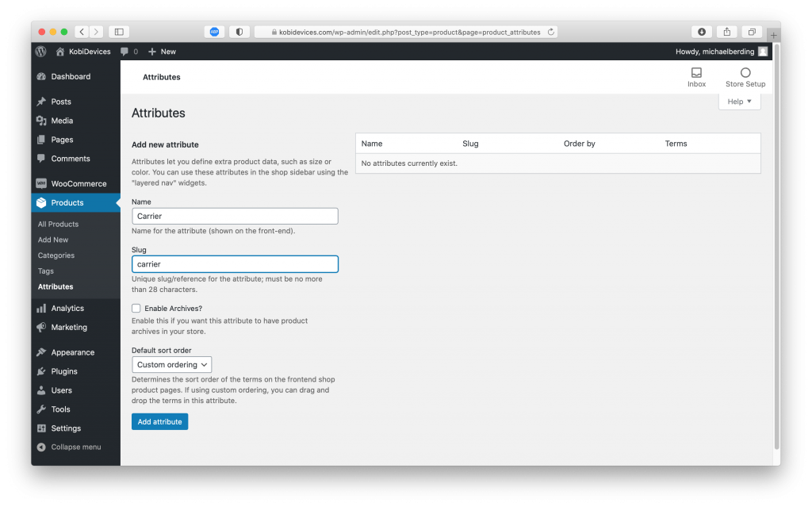Open Add New product submenu item
The image size is (812, 507).
pos(53,240)
